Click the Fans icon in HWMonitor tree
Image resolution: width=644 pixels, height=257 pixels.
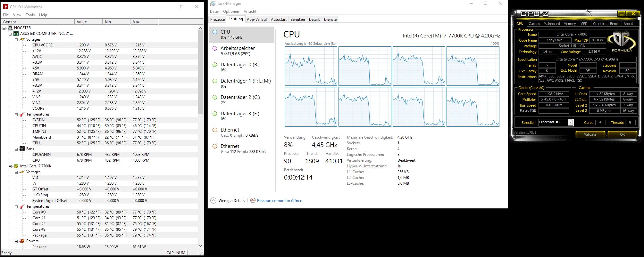click(22, 149)
